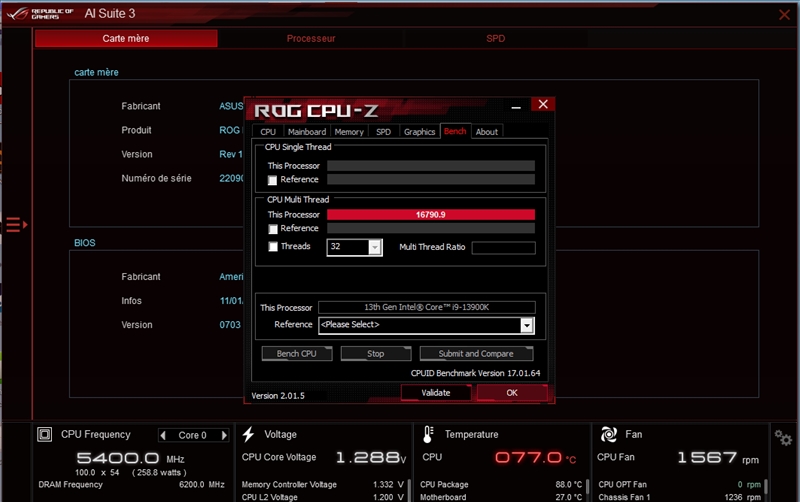Viewport: 800px width, 502px height.
Task: Enable the Multi Thread Reference checkbox
Action: pos(272,229)
